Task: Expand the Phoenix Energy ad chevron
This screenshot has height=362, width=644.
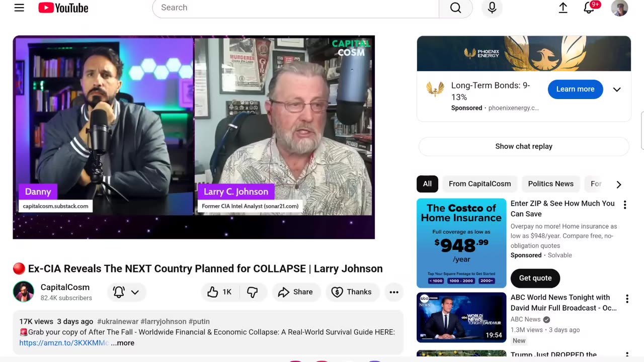Action: pos(617,89)
